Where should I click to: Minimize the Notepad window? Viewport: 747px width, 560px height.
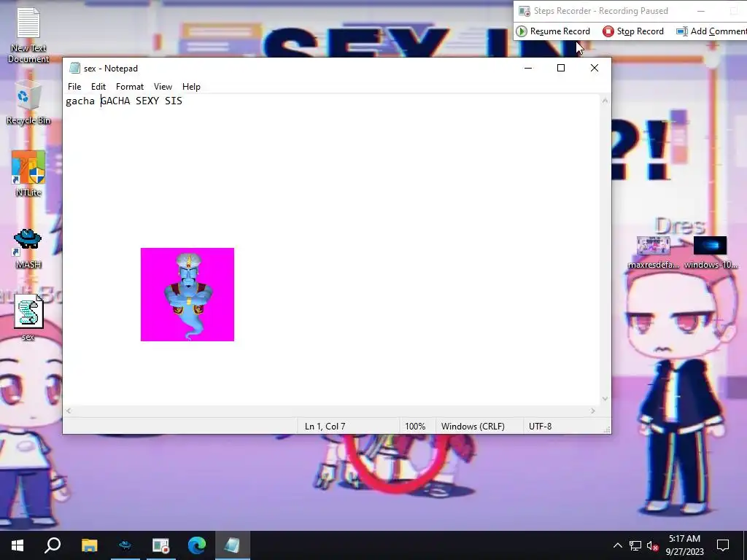coord(528,68)
